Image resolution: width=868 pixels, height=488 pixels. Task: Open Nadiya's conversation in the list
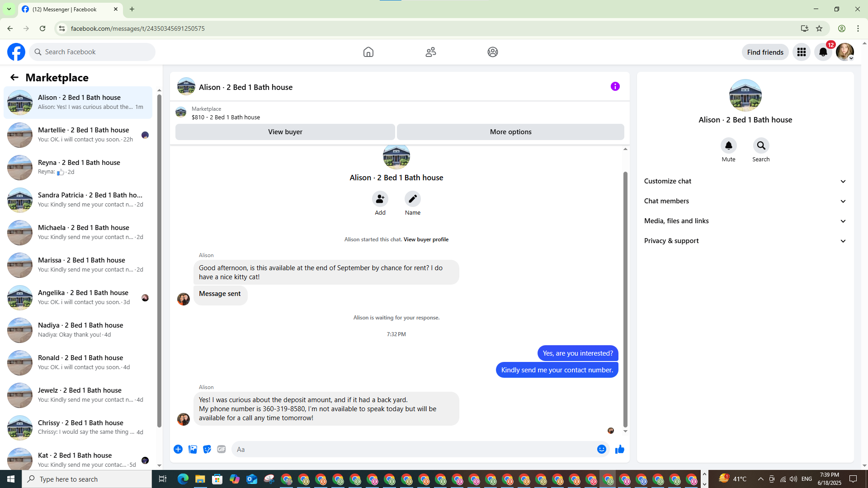point(78,330)
